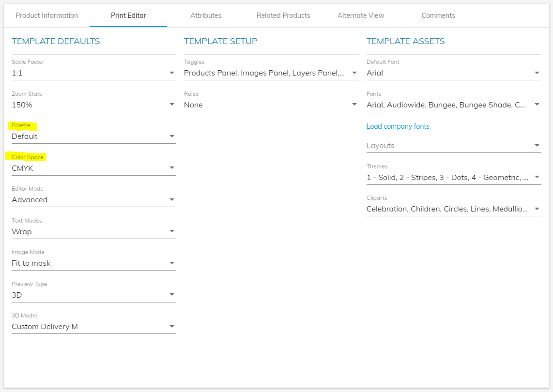The height and width of the screenshot is (392, 553).
Task: Change the Default Font from Arial
Action: (x=454, y=73)
